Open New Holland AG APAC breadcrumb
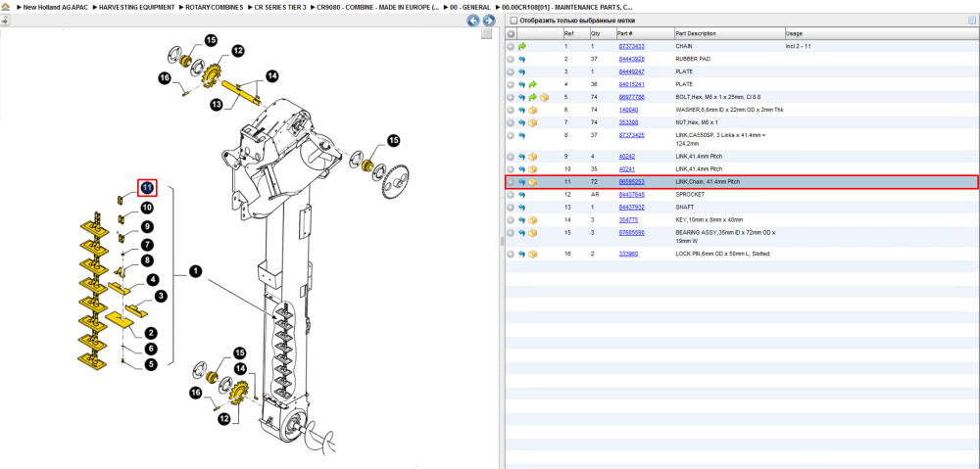 56,7
